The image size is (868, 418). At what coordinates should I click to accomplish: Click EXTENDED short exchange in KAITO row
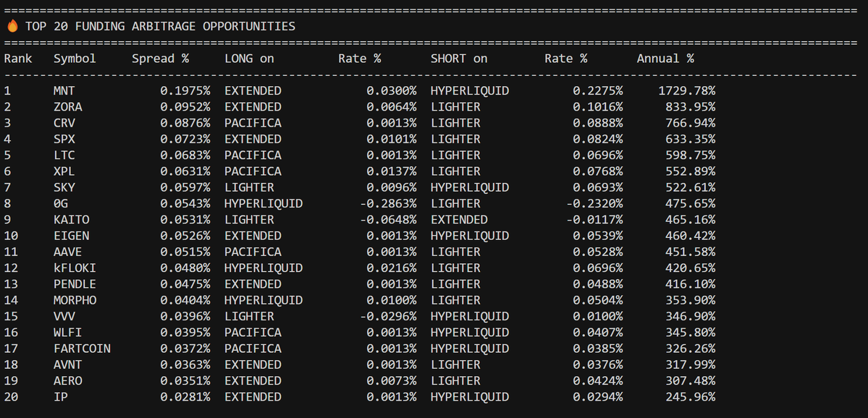coord(459,220)
